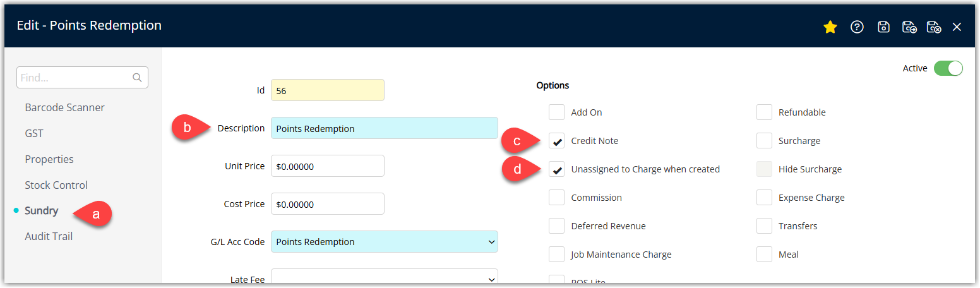Open the Stock Control section
Viewport: 980px width, 288px height.
click(x=56, y=185)
